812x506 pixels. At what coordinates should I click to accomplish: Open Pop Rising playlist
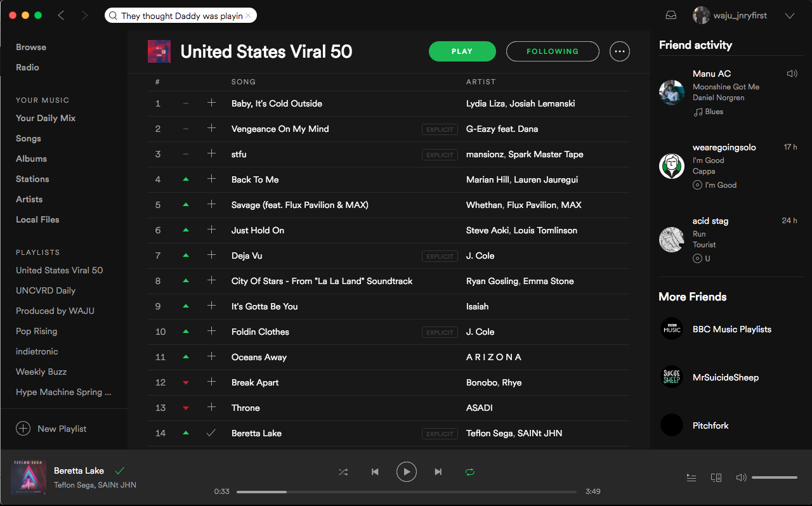click(x=36, y=331)
